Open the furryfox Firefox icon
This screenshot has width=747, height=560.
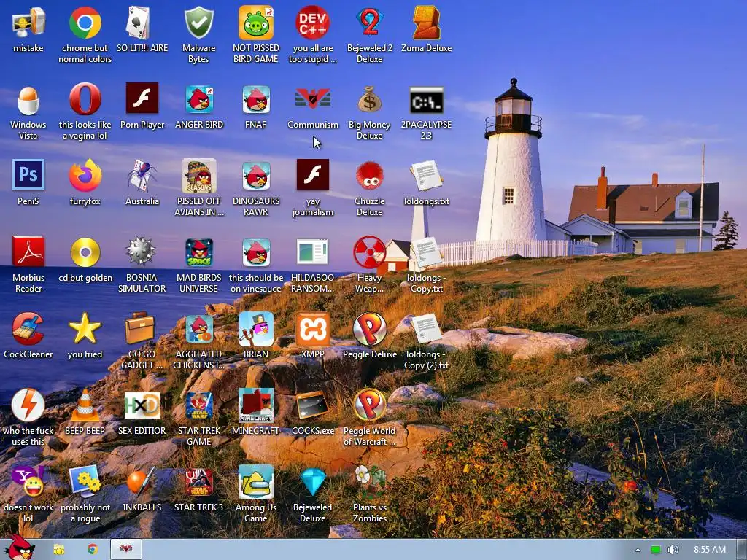tap(85, 176)
